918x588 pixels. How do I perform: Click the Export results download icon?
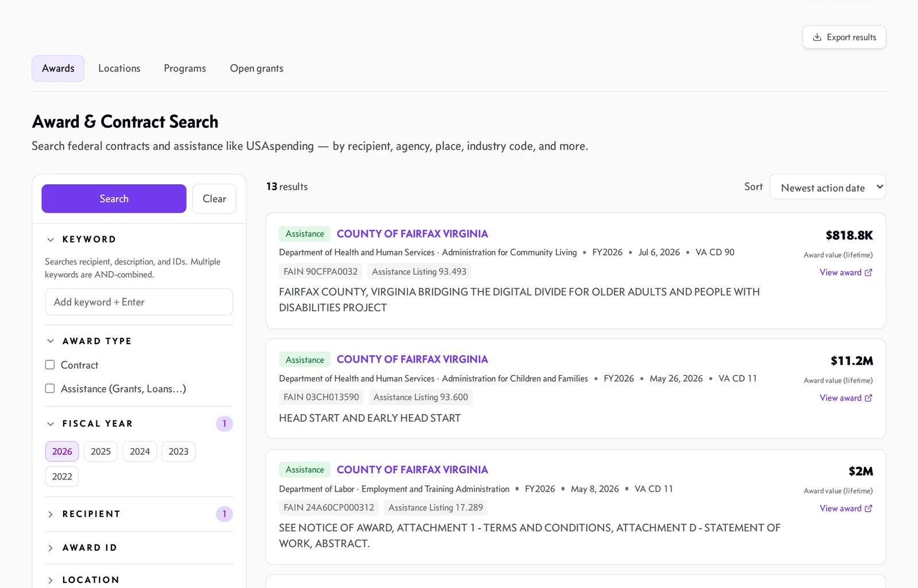(x=817, y=37)
